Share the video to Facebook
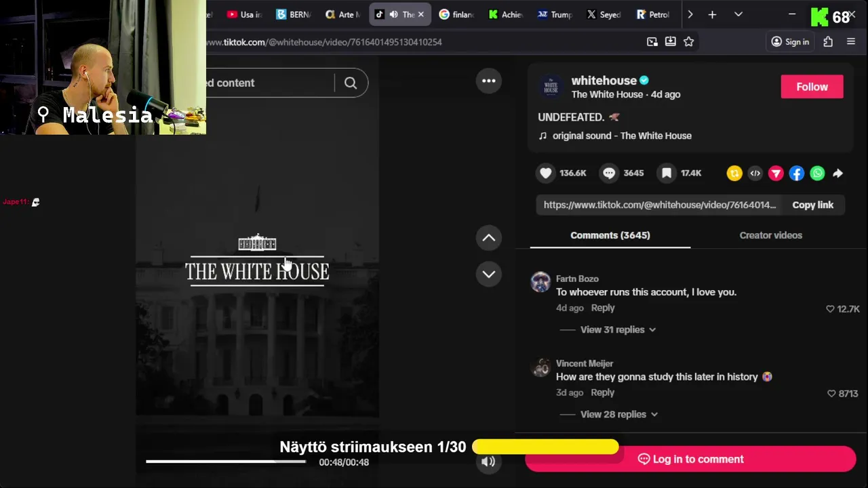 coord(797,174)
